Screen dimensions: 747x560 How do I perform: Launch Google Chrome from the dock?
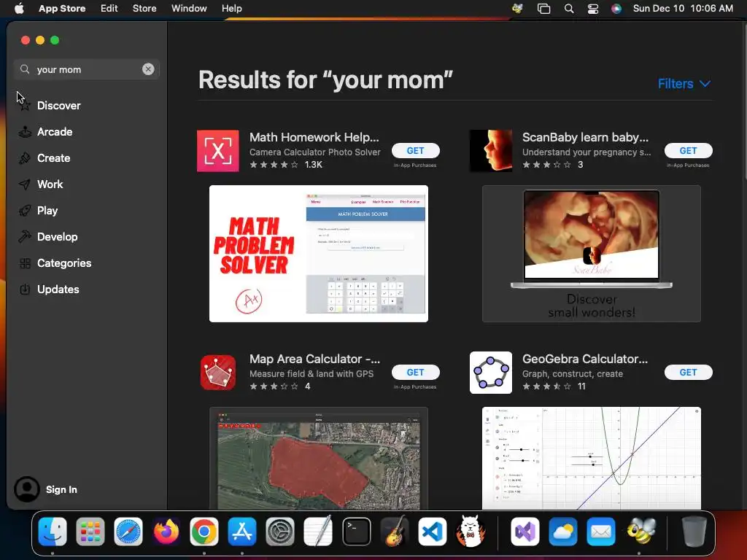coord(204,532)
